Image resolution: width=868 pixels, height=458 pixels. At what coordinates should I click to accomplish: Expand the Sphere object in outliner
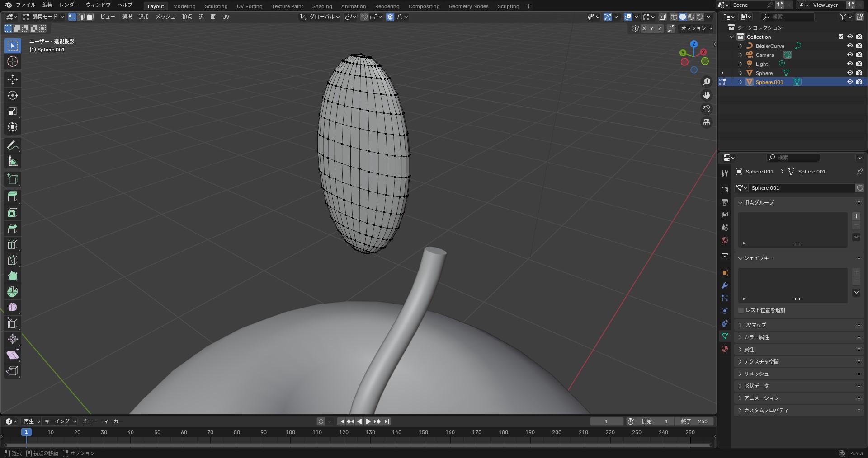[x=741, y=73]
